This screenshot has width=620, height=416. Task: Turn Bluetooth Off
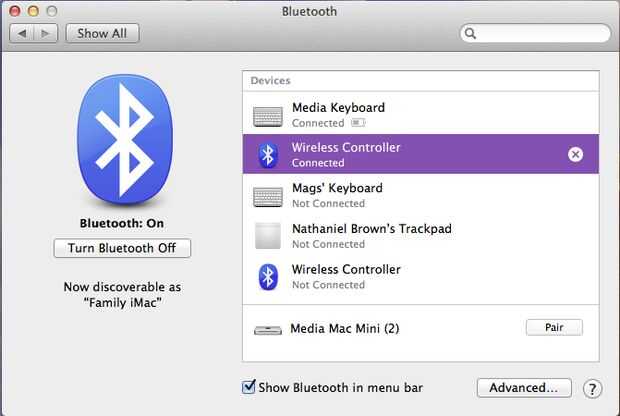(x=122, y=247)
